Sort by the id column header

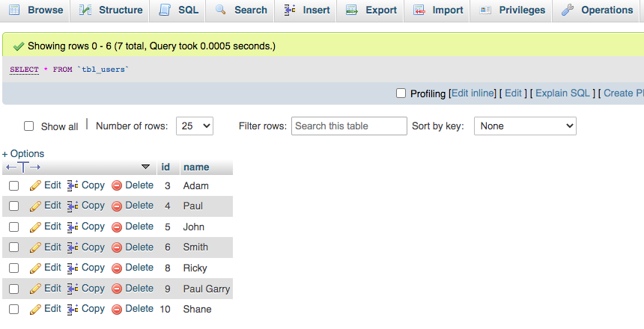pos(165,167)
